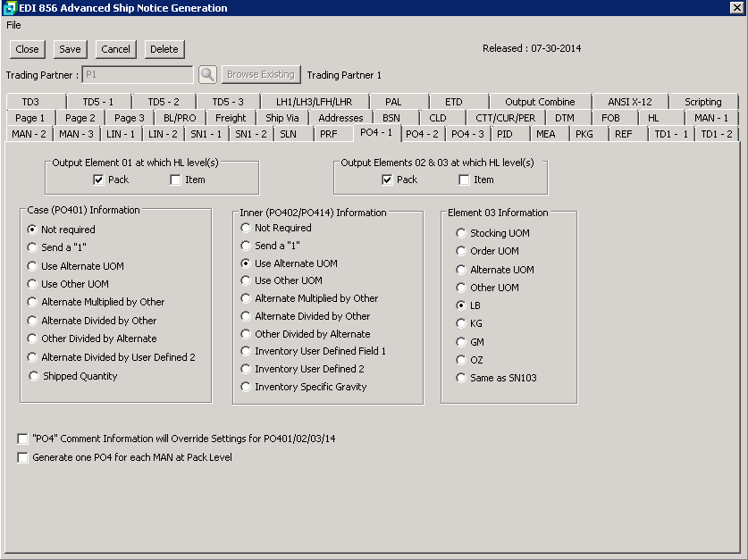Click the magnifier search icon beside Trading Partner
Viewport: 748px width, 560px height.
(x=207, y=75)
